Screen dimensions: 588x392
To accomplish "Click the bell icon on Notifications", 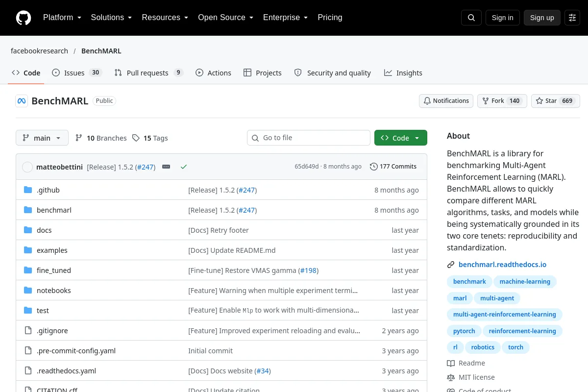I will pos(427,101).
